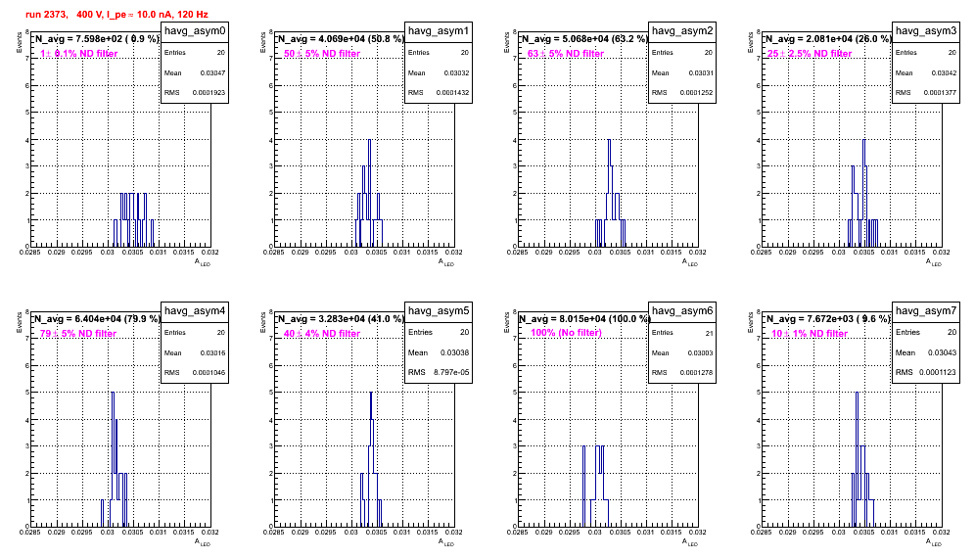
Task: Click RMS value 0.0001377 in havg_asym3 stats
Action: (x=940, y=93)
